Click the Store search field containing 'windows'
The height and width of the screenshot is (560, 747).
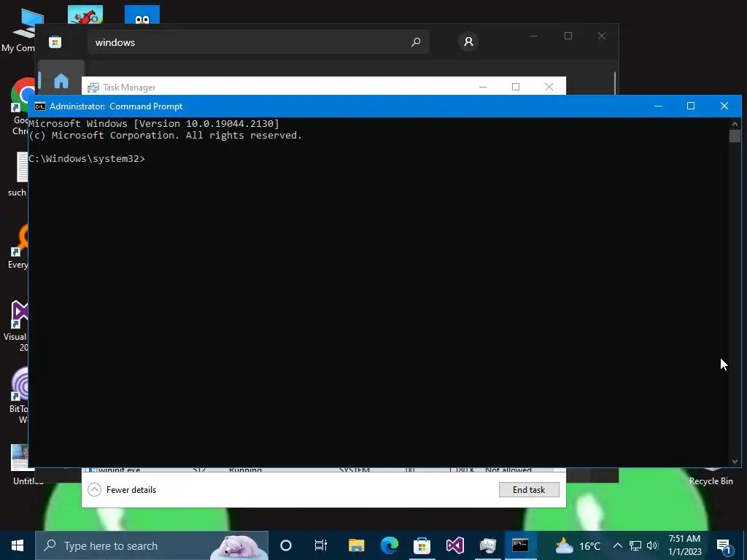(258, 42)
